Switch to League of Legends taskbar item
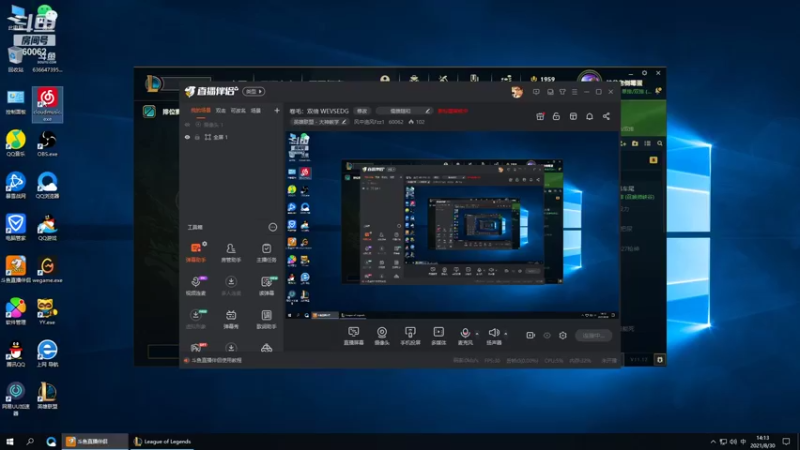 162,441
